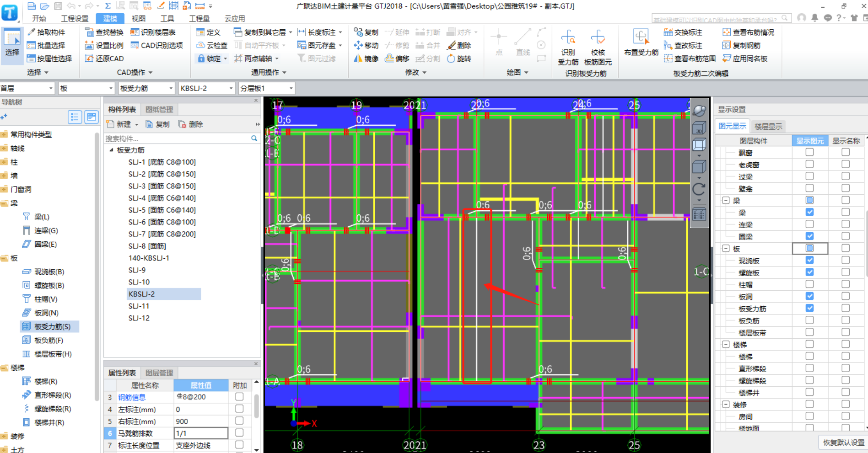Run the 云检查 cloud check
The height and width of the screenshot is (453, 868).
pyautogui.click(x=212, y=45)
